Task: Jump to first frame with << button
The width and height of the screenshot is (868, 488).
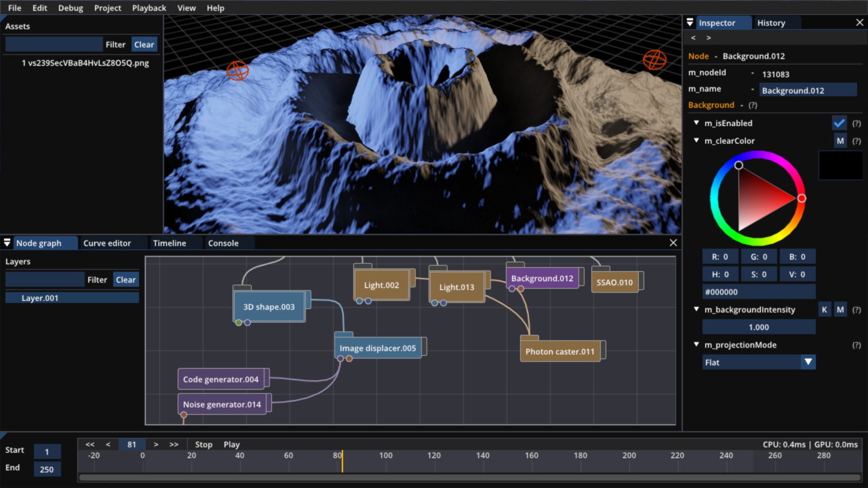Action: (x=90, y=445)
